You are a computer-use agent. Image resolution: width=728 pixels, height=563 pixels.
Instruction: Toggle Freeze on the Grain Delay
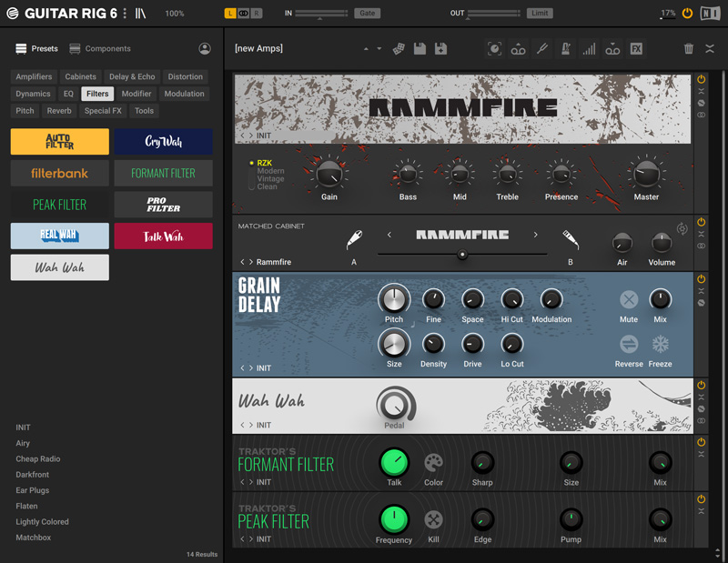tap(661, 345)
